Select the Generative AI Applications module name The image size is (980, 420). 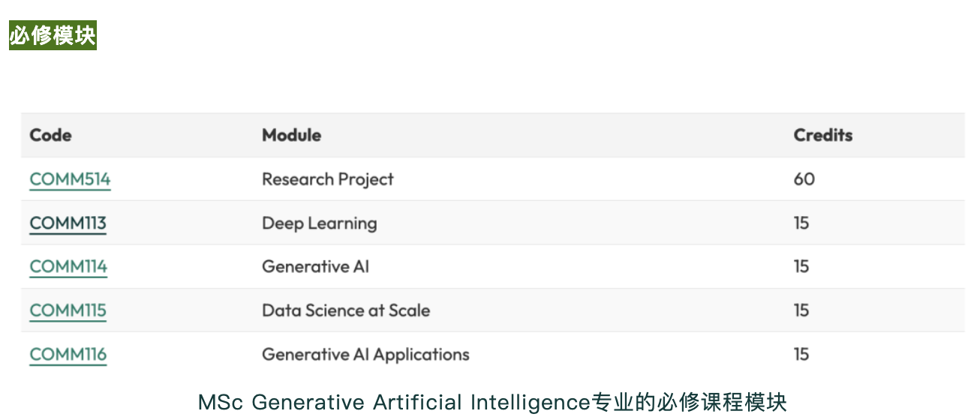point(365,354)
